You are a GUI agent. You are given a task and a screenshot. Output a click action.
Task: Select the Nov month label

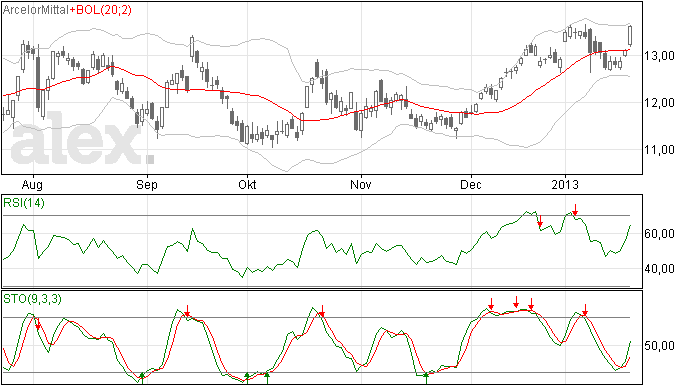(360, 184)
